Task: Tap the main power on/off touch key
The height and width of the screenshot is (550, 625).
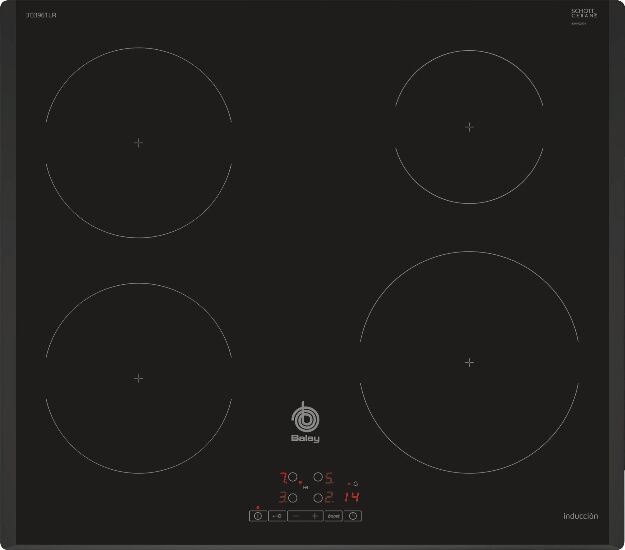Action: coord(258,516)
